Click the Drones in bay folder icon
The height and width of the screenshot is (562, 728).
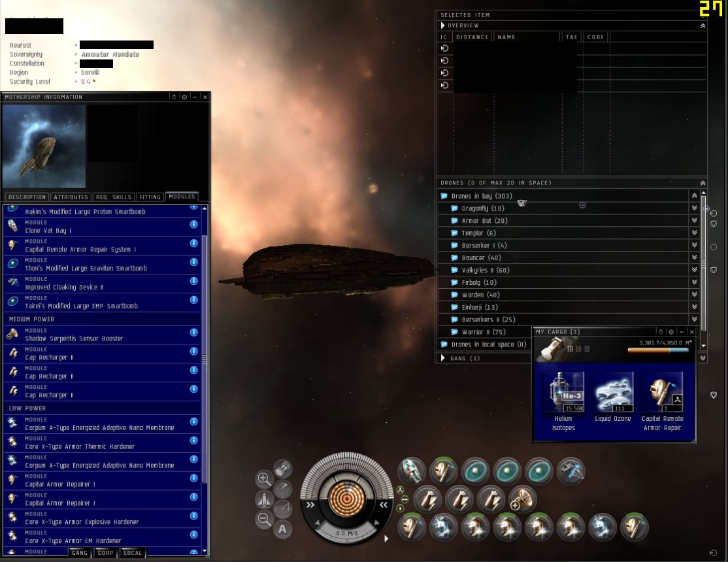pyautogui.click(x=444, y=196)
